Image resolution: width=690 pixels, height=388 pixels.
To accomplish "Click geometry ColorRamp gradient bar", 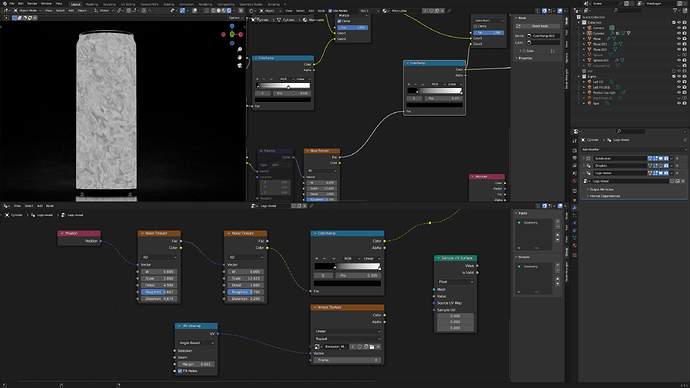I will [347, 266].
